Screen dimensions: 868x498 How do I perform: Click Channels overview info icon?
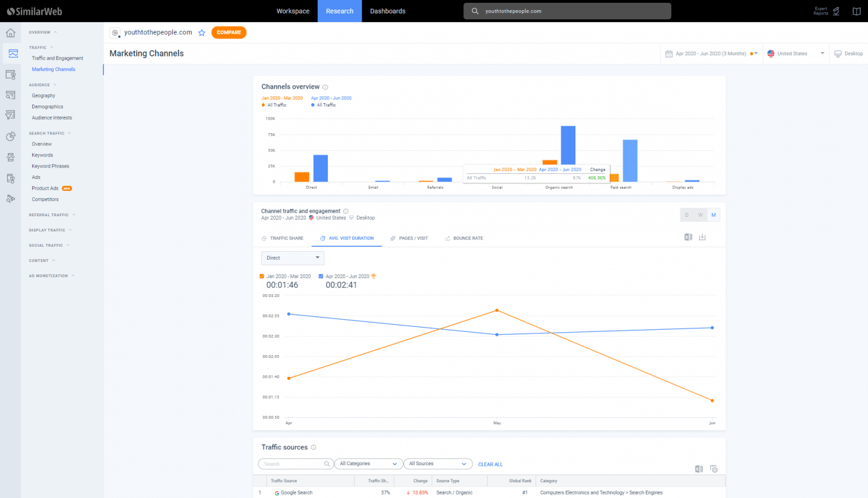tap(325, 87)
